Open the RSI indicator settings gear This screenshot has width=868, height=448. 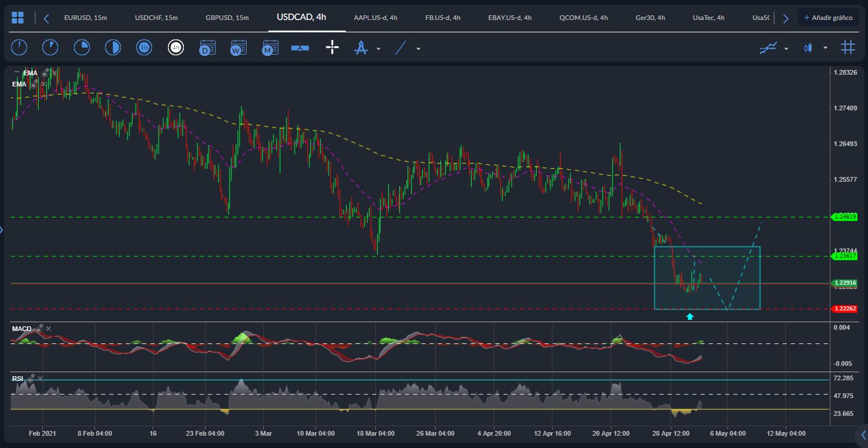[30, 378]
